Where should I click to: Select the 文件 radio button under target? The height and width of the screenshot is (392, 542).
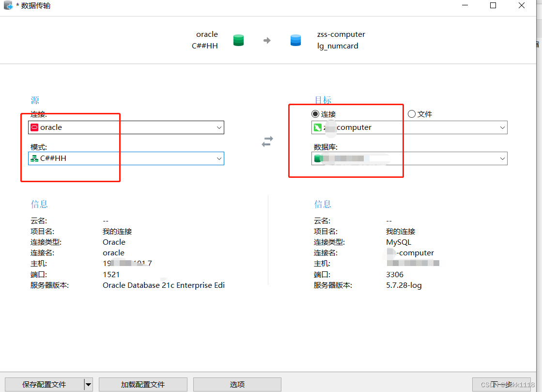pos(412,114)
